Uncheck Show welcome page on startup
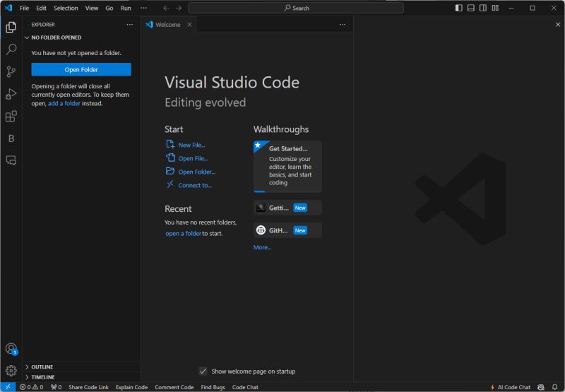Screen dimensions: 565x392 click(x=203, y=372)
